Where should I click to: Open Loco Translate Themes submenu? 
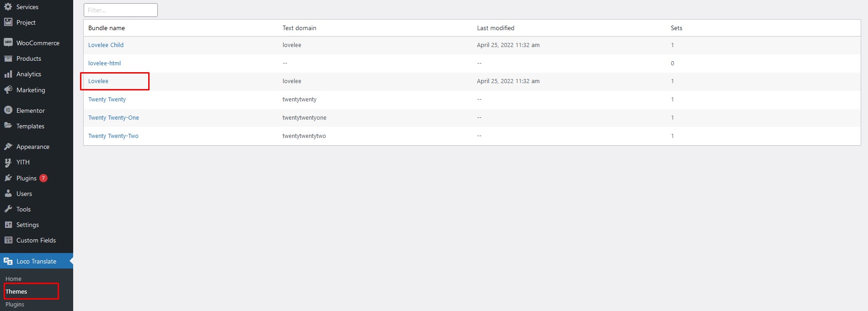tap(16, 291)
